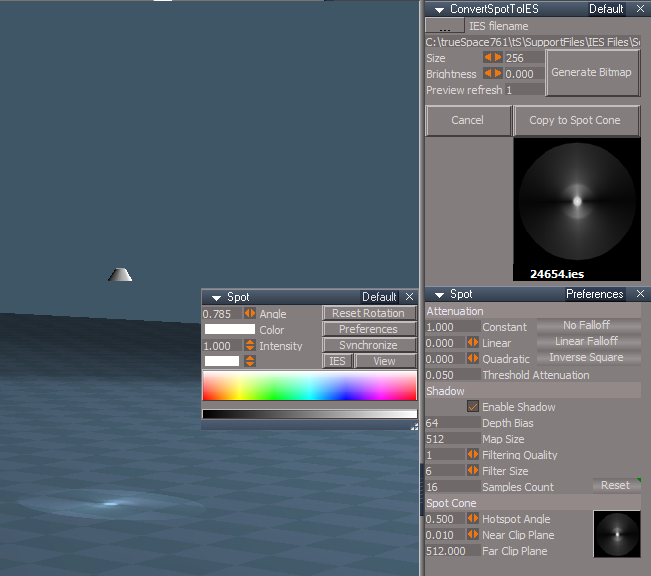
Task: Open the Default aspect of ConvertSpotToIES
Action: (606, 9)
